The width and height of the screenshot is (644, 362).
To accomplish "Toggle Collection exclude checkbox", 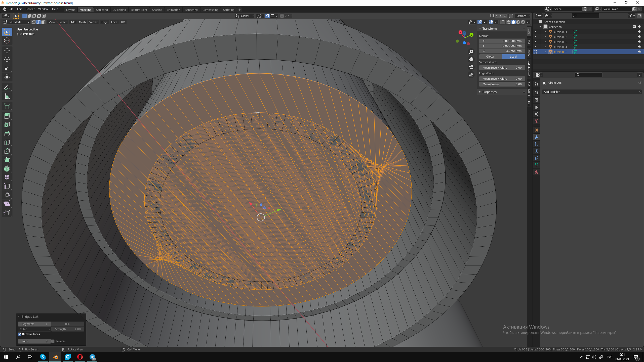I will tap(634, 27).
